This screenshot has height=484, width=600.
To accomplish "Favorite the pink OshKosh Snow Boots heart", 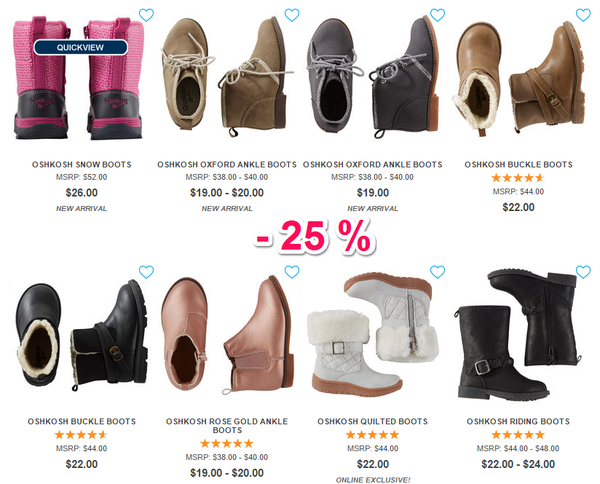I will point(146,15).
